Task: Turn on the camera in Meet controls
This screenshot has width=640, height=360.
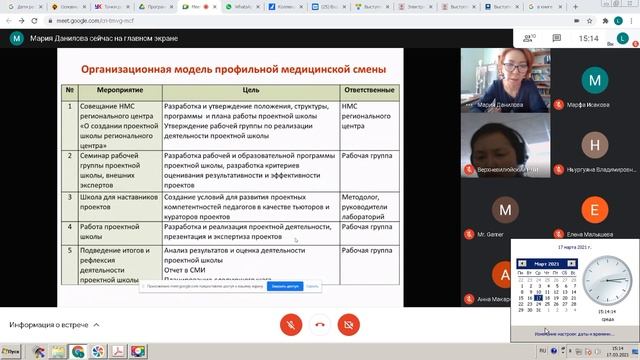Action: tap(349, 325)
